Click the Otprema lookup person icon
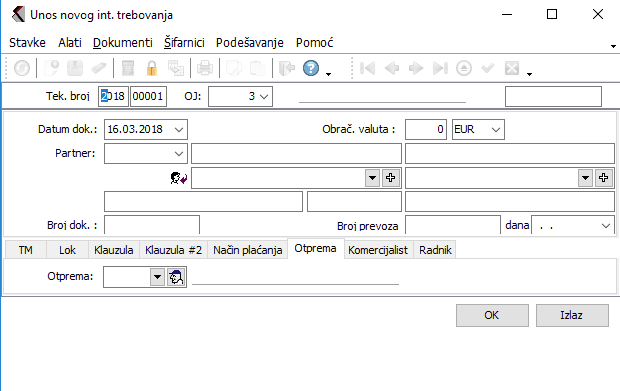Viewport: 620px width, 391px height. click(x=176, y=277)
